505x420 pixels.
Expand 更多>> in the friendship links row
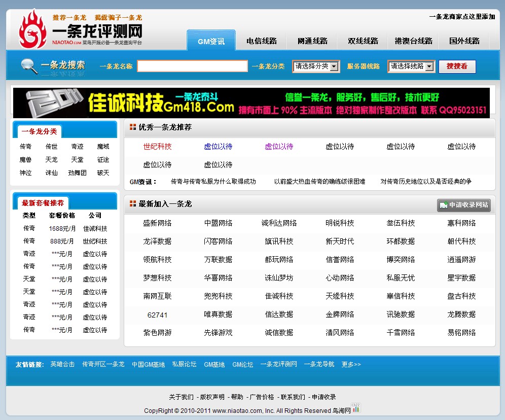[x=351, y=364]
